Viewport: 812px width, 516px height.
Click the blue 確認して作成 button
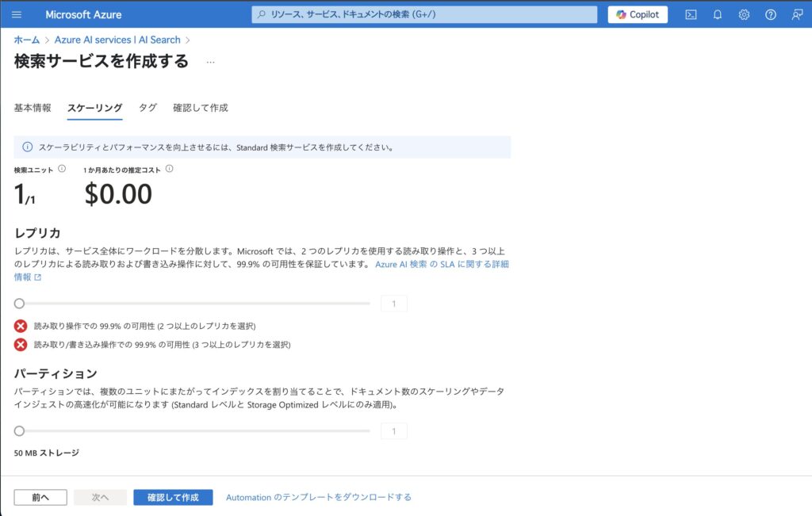tap(173, 497)
